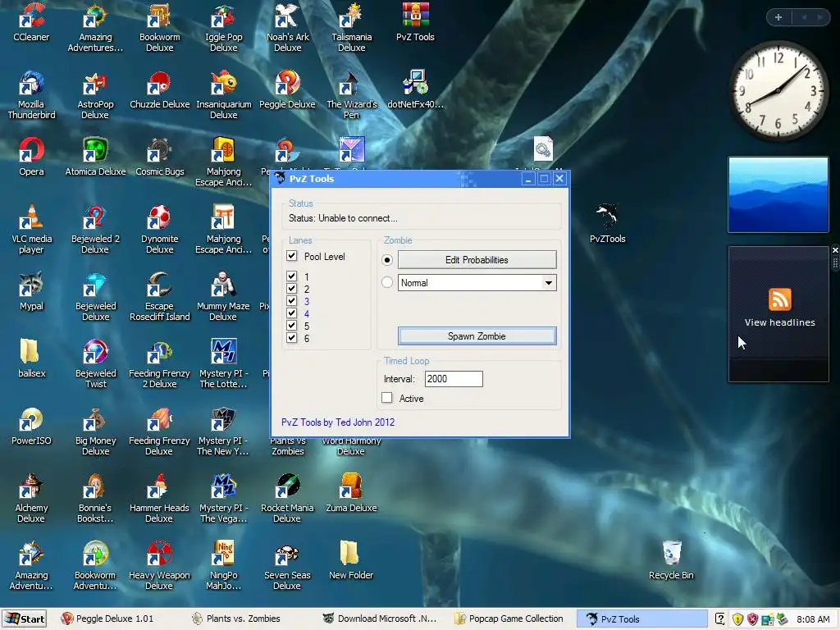
Task: Open the ballsex folder icon
Action: [x=31, y=358]
